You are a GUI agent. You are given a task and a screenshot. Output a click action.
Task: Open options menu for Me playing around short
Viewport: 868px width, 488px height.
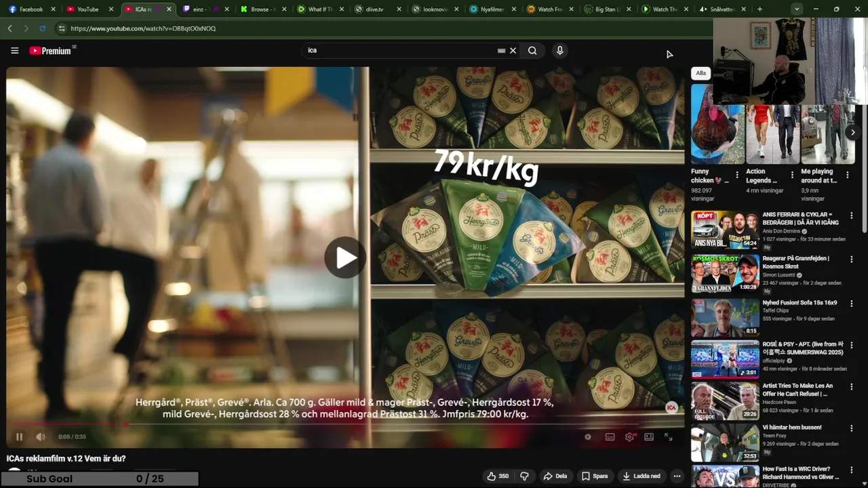coord(847,175)
